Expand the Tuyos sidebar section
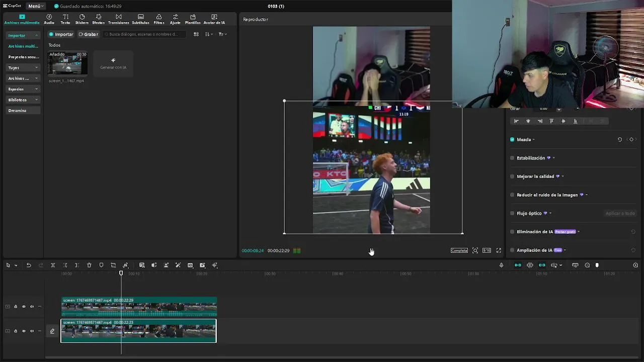Image resolution: width=644 pixels, height=362 pixels. (x=36, y=67)
